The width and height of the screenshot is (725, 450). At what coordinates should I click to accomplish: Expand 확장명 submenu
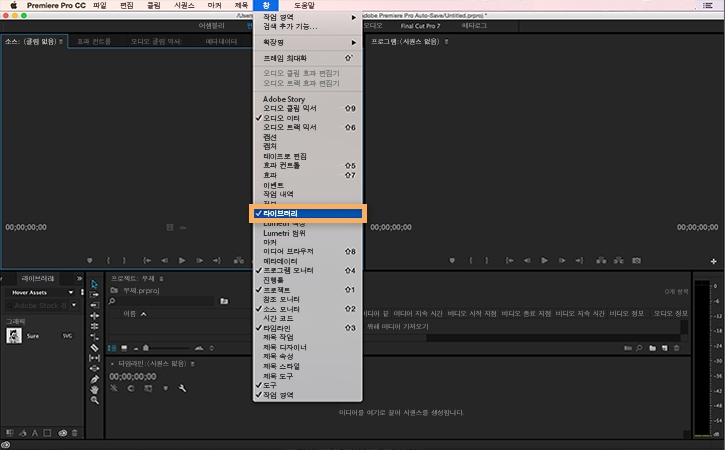coord(307,42)
